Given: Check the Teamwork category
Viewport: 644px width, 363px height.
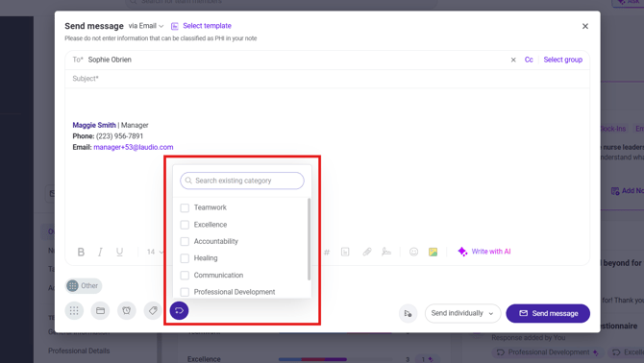Looking at the screenshot, I should [185, 208].
